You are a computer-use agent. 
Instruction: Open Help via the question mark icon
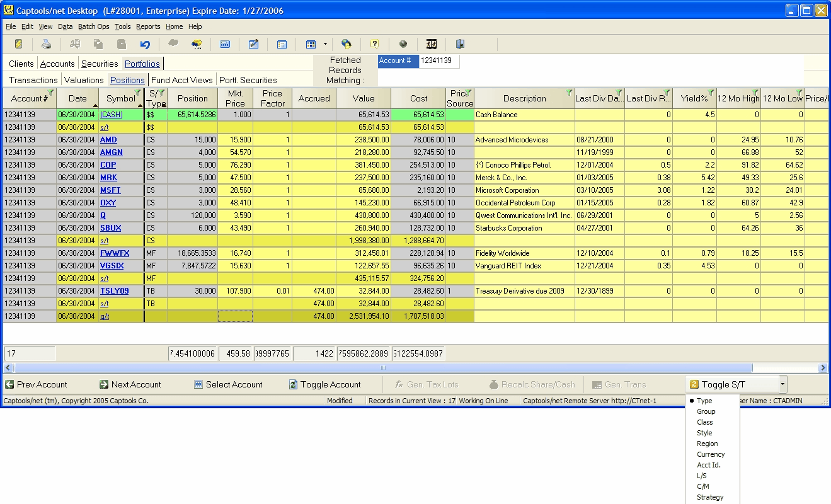(x=374, y=44)
